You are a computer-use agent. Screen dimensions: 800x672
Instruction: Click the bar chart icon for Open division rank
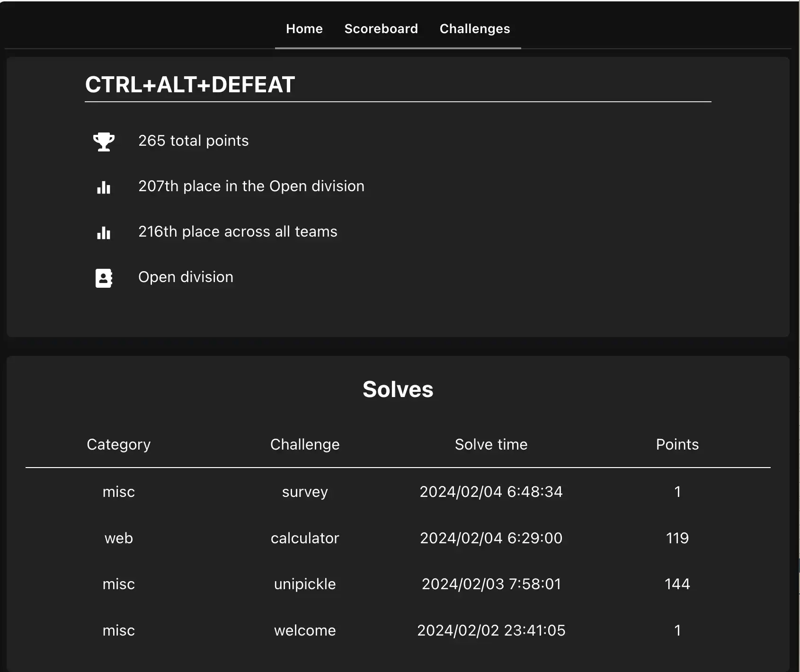point(104,187)
